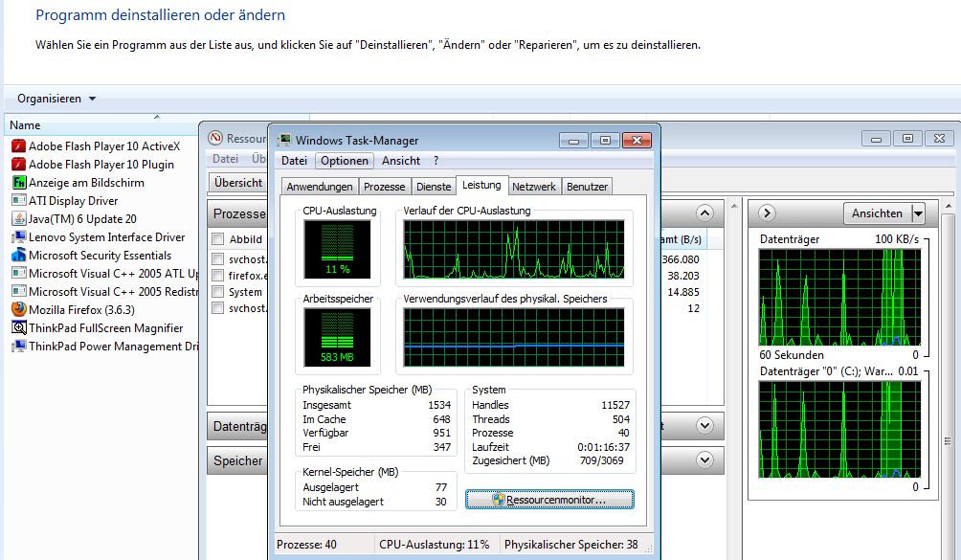Open the Ansichten dropdown arrow
Image resolution: width=961 pixels, height=560 pixels.
pos(918,213)
